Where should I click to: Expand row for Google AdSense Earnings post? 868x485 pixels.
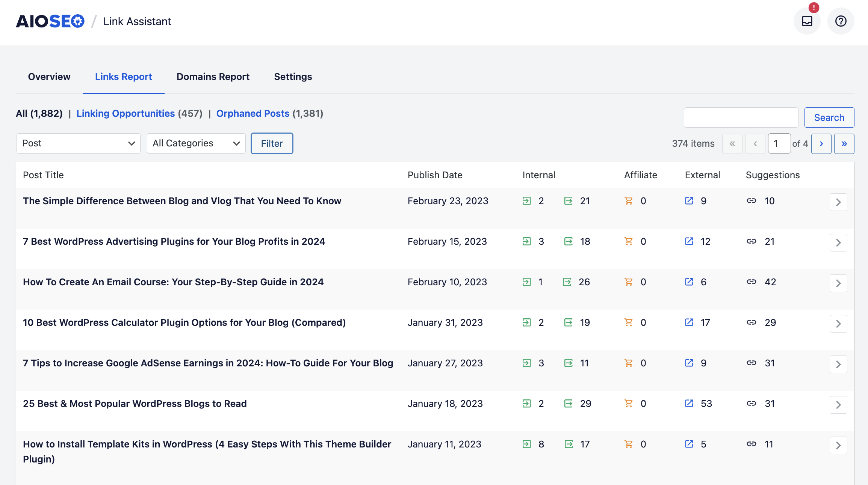(x=838, y=364)
